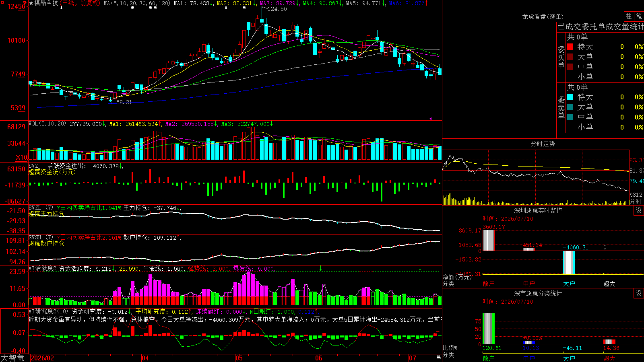The height and width of the screenshot is (362, 644).
Task: Click the SVZJ indicator name
Action: pos(35,166)
